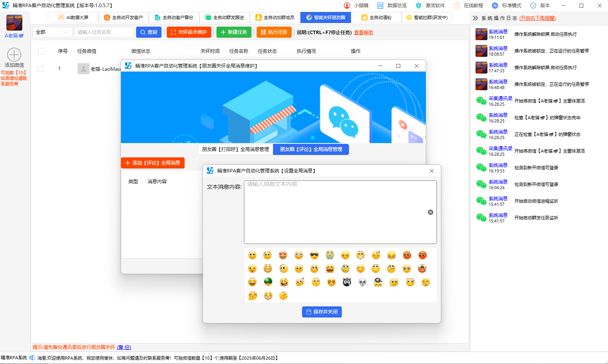
Task: Open 数据总览 data overview
Action: pyautogui.click(x=392, y=6)
